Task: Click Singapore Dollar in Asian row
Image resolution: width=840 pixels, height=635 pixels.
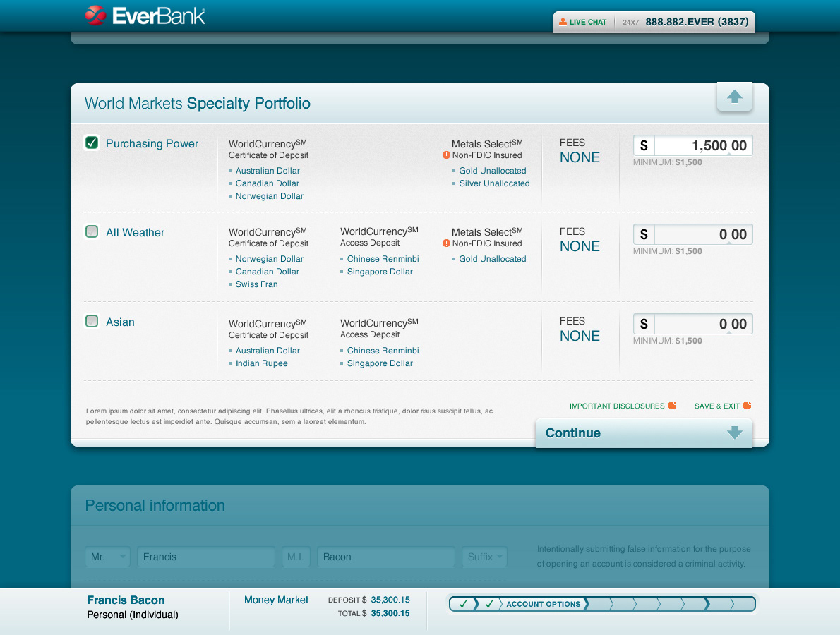Action: tap(380, 363)
